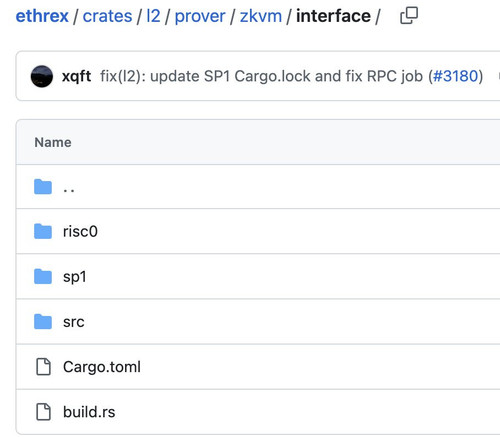Go to the ethrex repository root
The height and width of the screenshot is (437, 500).
[42, 16]
